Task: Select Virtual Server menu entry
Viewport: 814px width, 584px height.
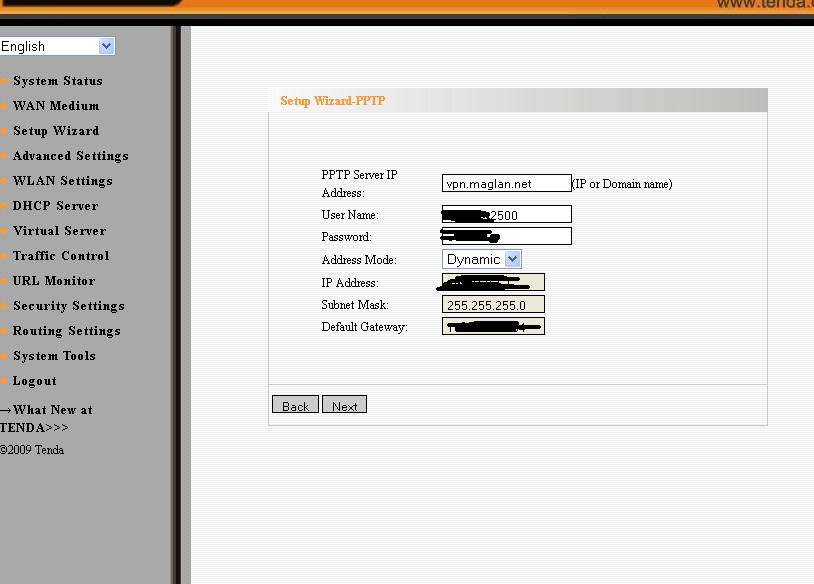Action: coord(59,231)
